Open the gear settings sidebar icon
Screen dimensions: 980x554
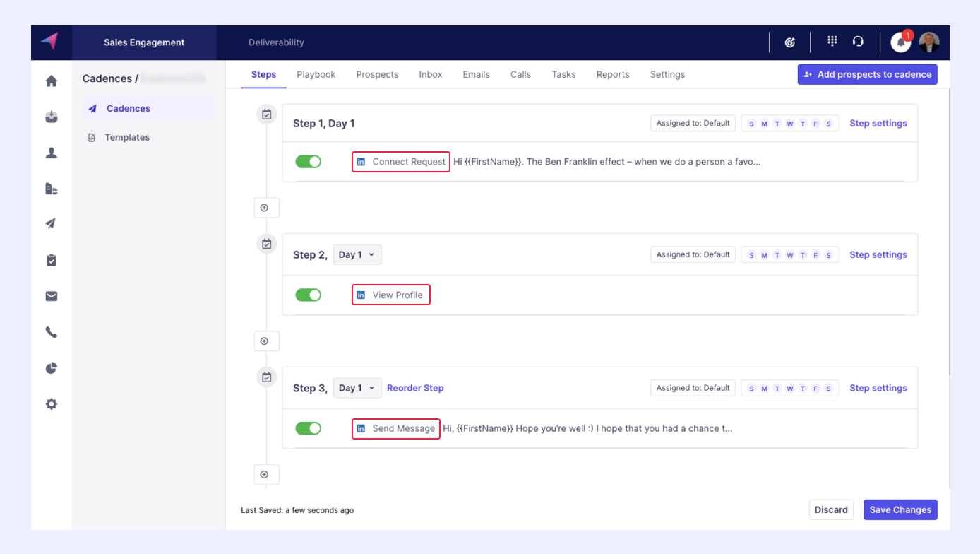(52, 404)
